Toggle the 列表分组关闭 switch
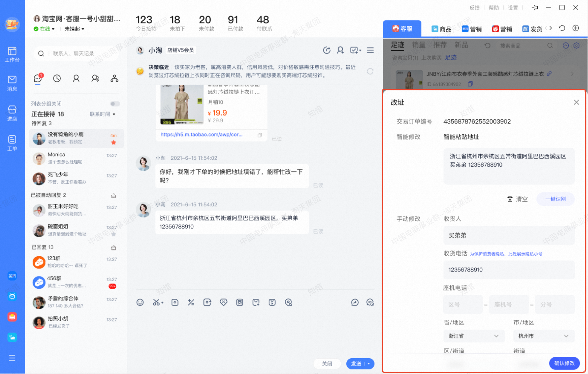This screenshot has width=588, height=374. 115,104
